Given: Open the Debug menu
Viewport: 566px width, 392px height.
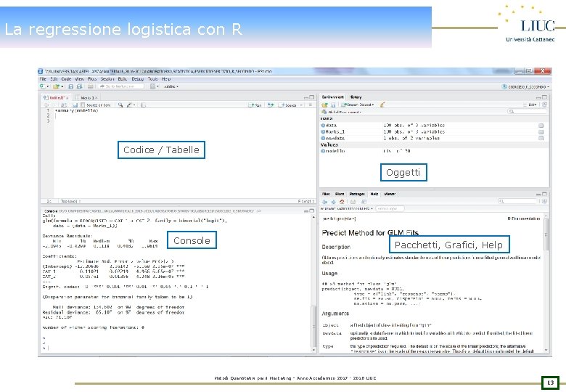Looking at the screenshot, I should click(x=138, y=78).
